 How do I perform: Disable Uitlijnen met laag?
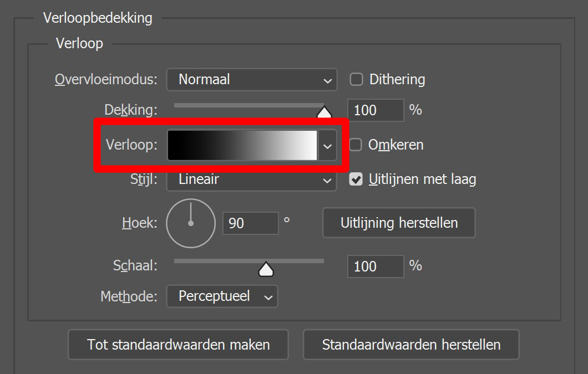point(356,179)
